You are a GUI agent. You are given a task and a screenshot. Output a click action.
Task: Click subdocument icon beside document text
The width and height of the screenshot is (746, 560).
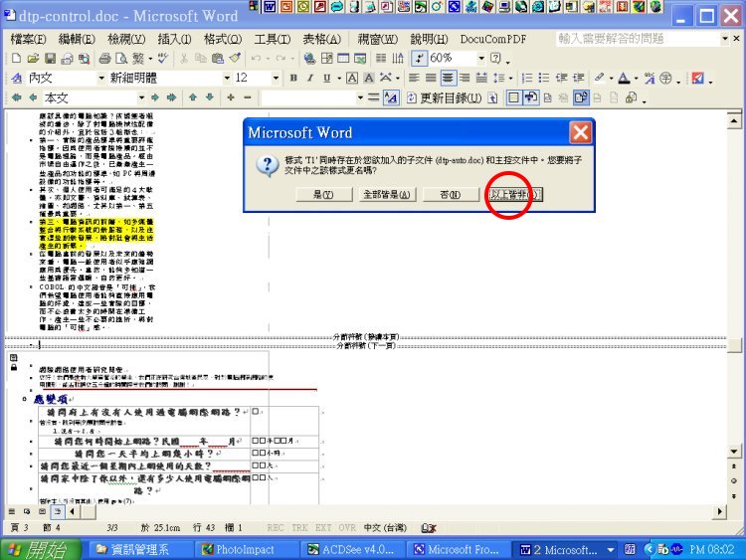coord(13,357)
